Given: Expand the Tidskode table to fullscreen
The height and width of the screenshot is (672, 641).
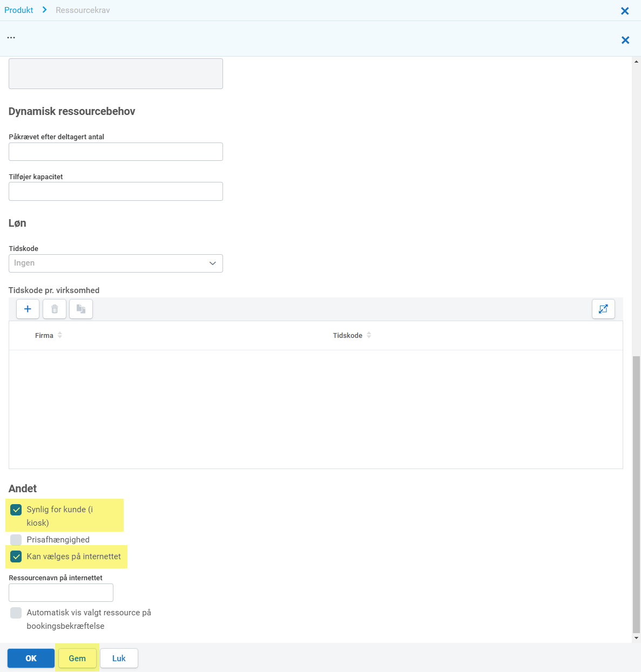Looking at the screenshot, I should 603,309.
